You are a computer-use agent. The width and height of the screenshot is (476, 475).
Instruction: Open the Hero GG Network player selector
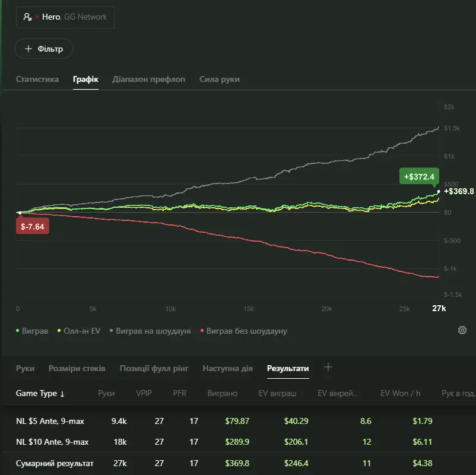pyautogui.click(x=65, y=17)
